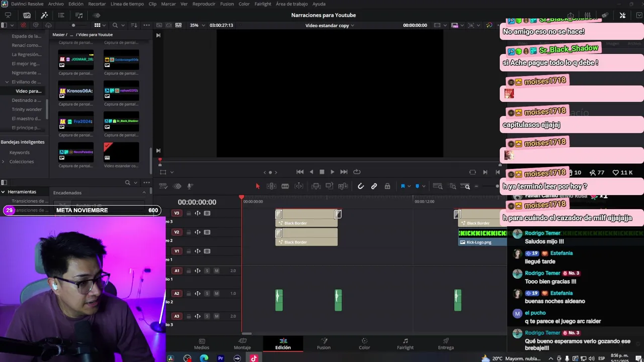Switch to the Entrega page
This screenshot has width=644, height=362.
(446, 344)
